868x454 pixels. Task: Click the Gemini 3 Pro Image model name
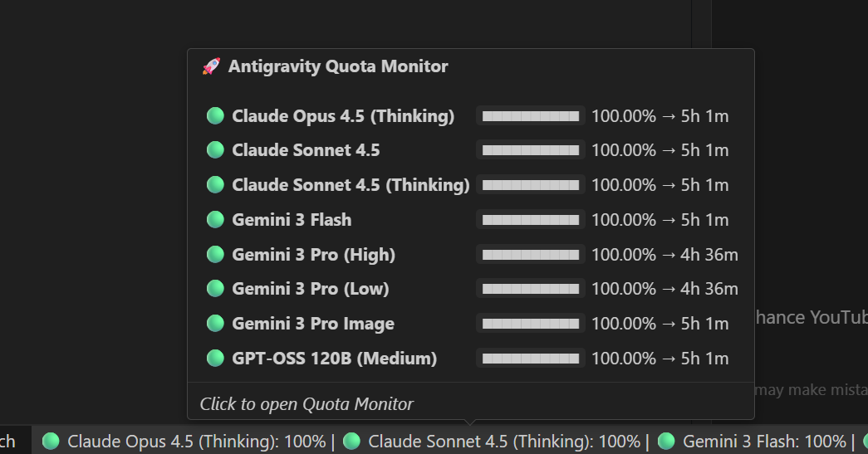(x=313, y=324)
